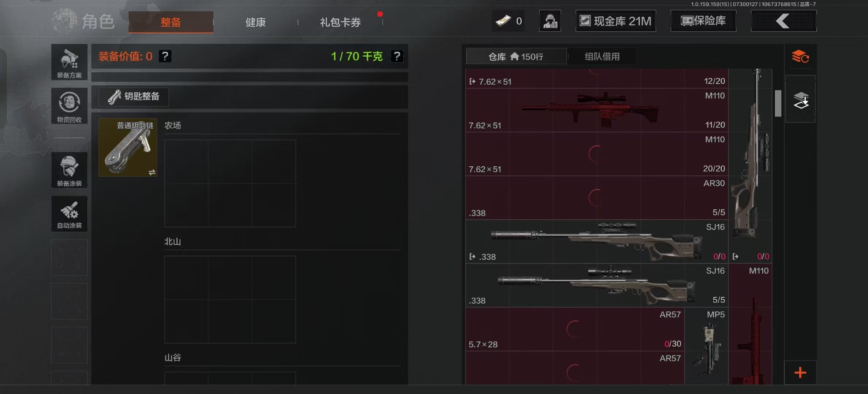Click the back arrow button
The width and height of the screenshot is (868, 394).
pos(783,21)
